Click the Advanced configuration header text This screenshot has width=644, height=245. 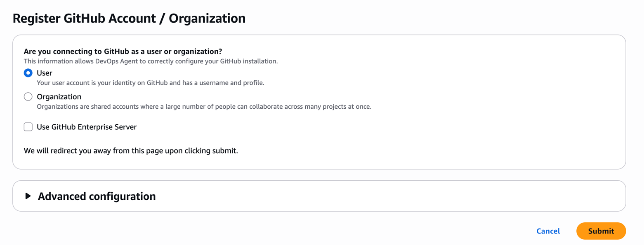click(97, 196)
